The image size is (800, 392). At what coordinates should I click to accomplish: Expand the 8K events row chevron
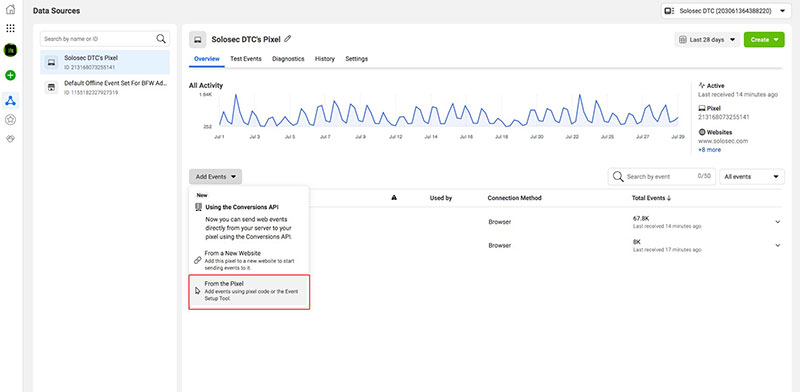pyautogui.click(x=778, y=246)
